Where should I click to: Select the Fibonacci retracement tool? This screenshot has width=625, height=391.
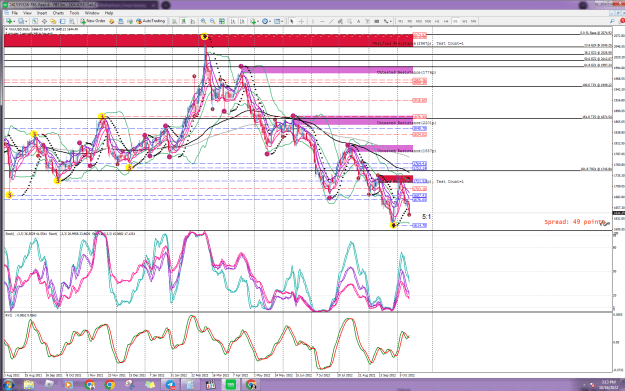coord(349,21)
